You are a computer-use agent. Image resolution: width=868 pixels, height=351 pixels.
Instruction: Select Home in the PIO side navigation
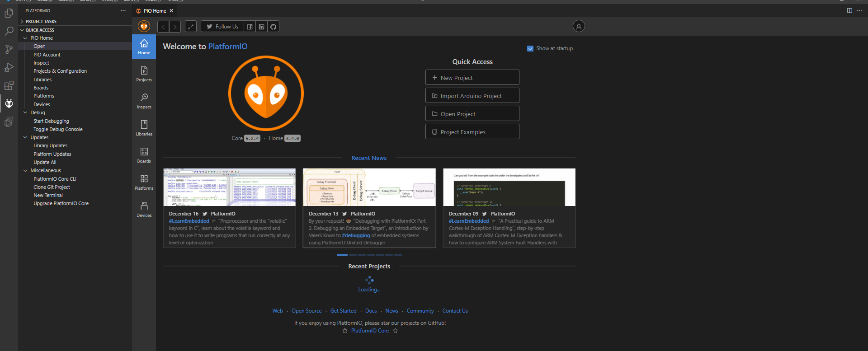(x=144, y=47)
